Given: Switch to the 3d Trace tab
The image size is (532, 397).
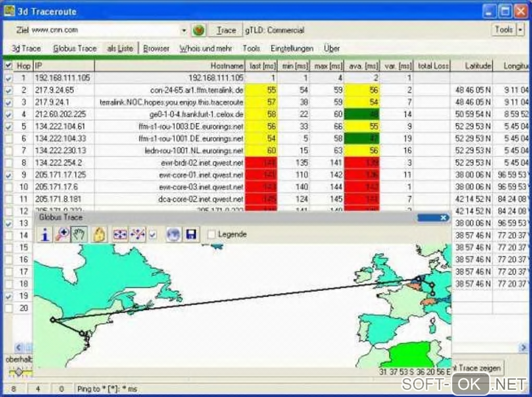Looking at the screenshot, I should [x=27, y=48].
